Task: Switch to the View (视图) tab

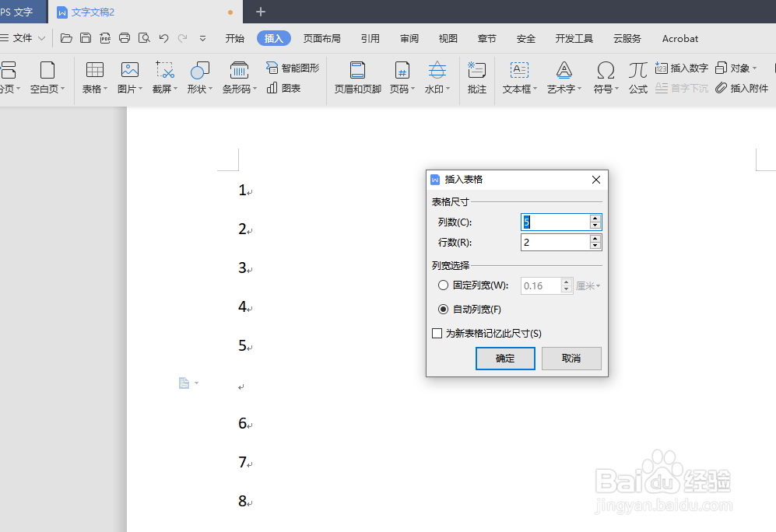Action: [x=448, y=39]
